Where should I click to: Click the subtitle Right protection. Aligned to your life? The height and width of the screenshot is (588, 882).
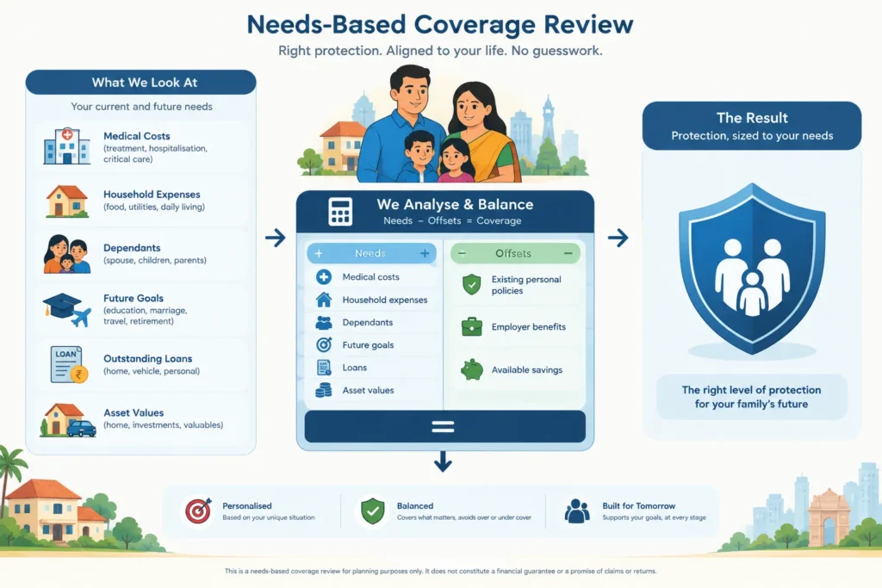440,51
